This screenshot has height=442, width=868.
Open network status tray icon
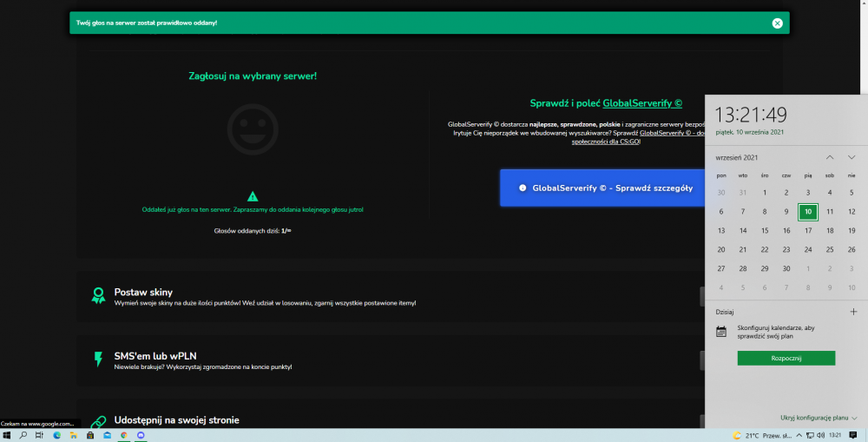[810, 435]
